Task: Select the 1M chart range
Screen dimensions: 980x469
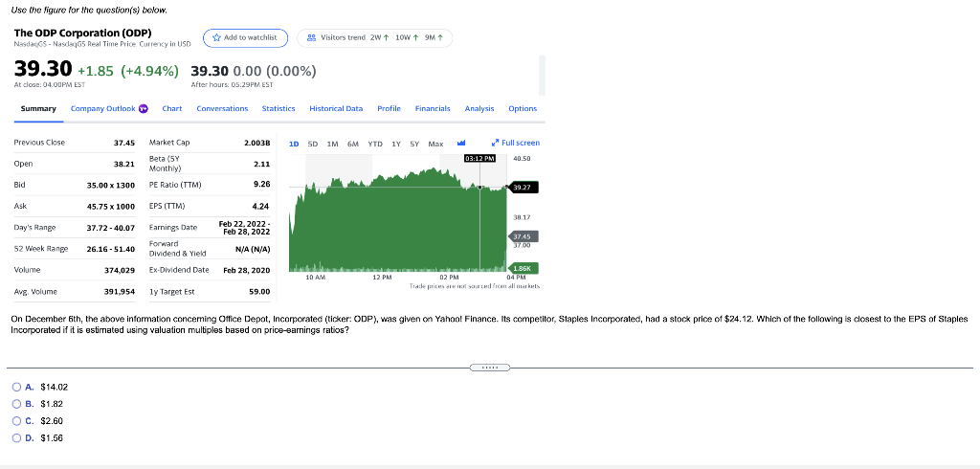Action: point(333,144)
